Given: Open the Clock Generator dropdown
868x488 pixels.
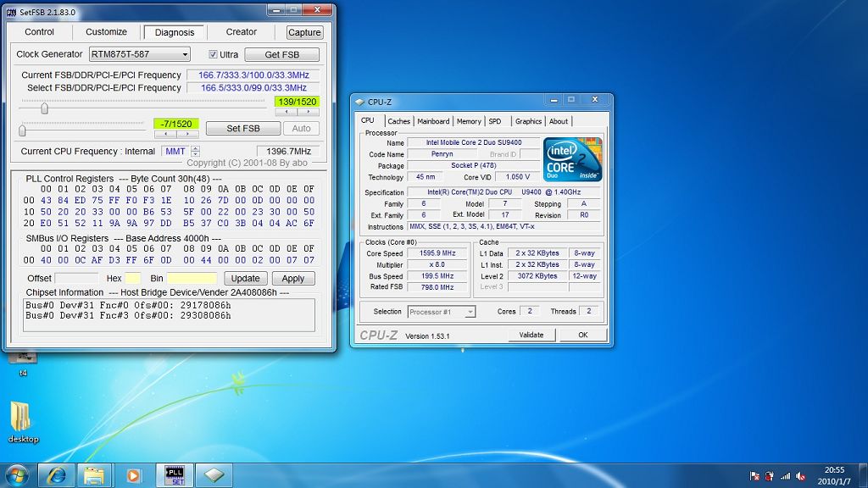Looking at the screenshot, I should coord(185,54).
